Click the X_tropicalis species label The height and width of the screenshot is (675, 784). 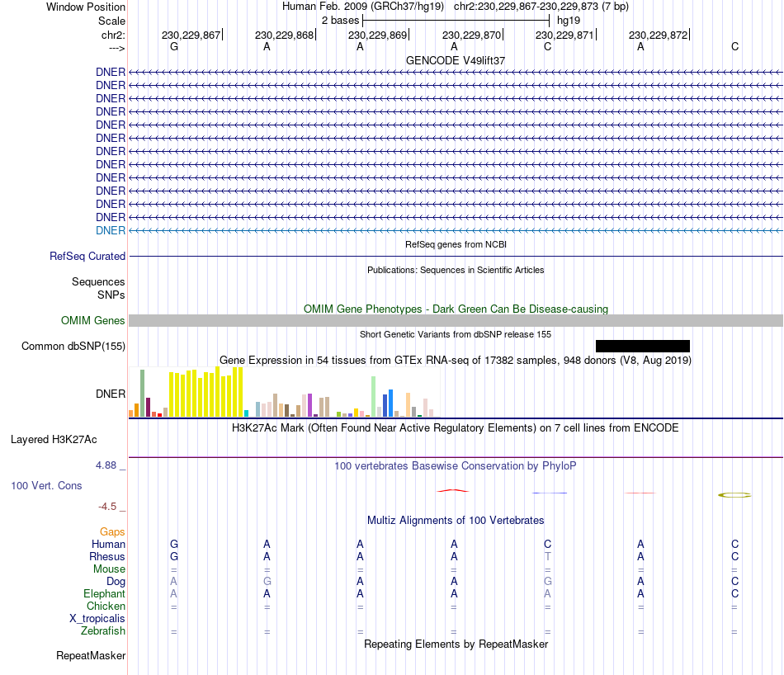click(97, 619)
